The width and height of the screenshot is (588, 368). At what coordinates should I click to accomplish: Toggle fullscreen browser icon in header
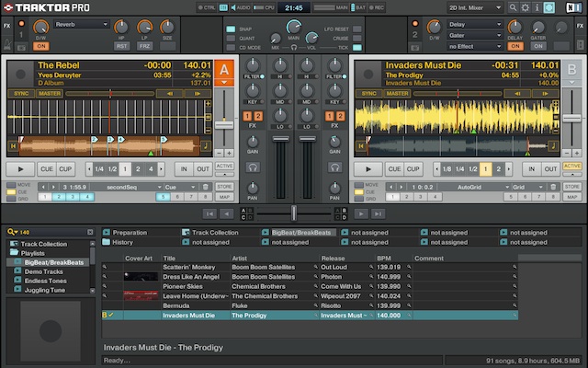click(x=549, y=7)
